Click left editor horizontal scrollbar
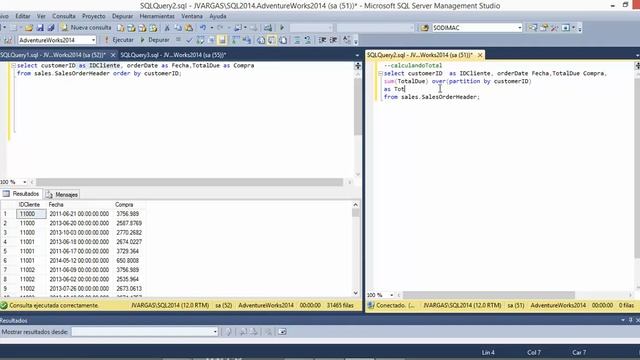 (190, 182)
